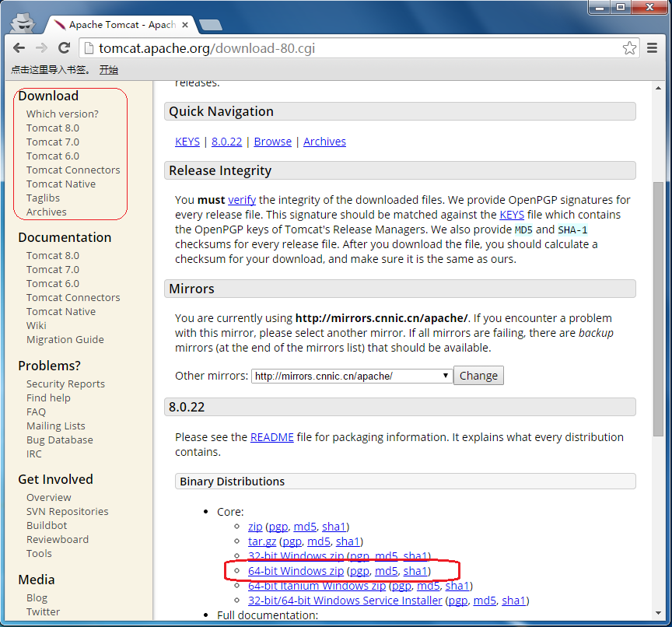This screenshot has height=627, width=672.
Task: Download 32-bit/64-bit Windows Service Installer
Action: point(345,601)
